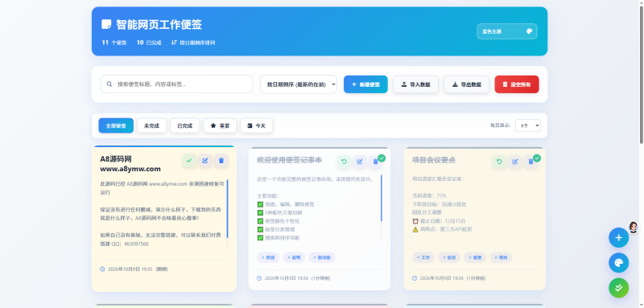
Task: Click the 11 个便签 count in header
Action: point(114,43)
